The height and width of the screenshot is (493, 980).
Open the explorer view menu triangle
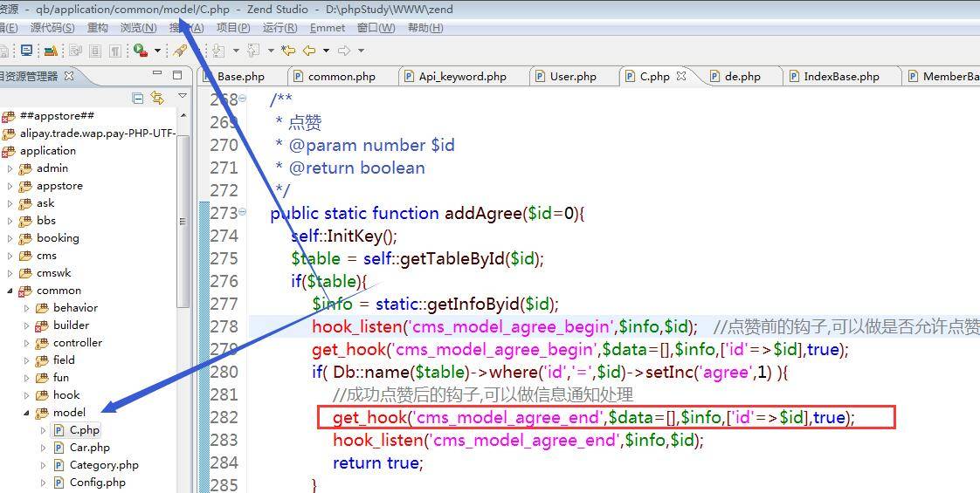[x=182, y=96]
